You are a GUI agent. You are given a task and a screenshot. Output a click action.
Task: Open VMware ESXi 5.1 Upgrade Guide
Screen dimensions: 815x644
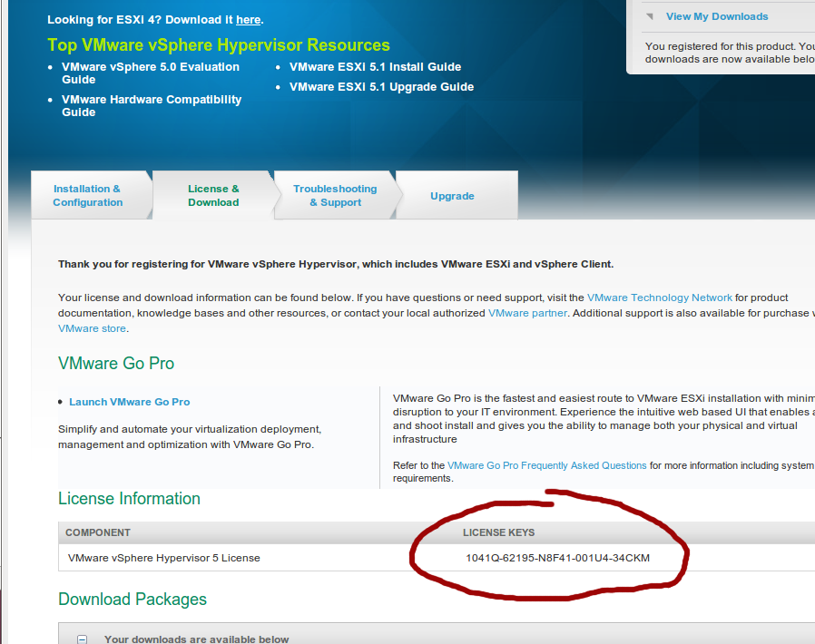[x=381, y=87]
